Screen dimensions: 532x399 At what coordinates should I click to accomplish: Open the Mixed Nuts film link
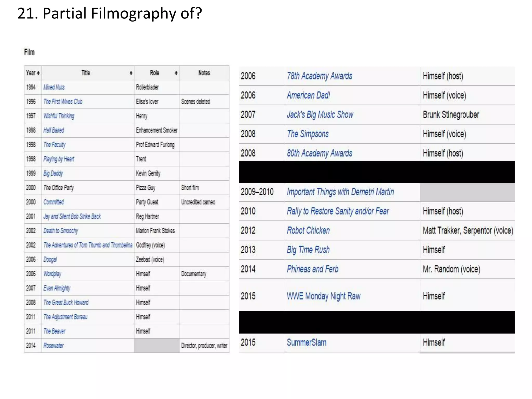tap(54, 87)
